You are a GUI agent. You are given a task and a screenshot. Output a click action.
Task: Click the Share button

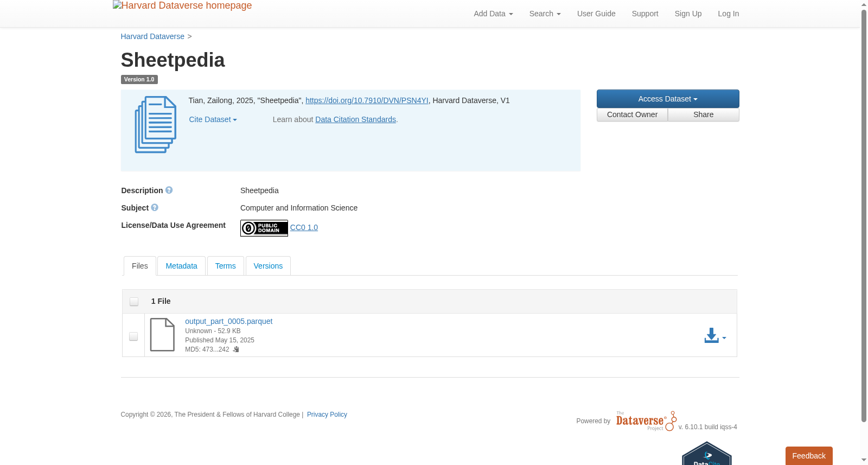[704, 114]
